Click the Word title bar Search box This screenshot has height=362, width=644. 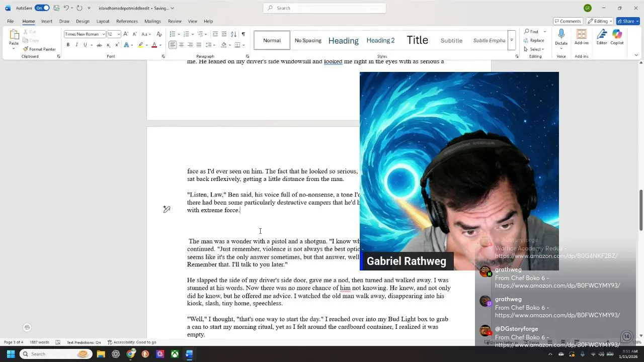coord(325,8)
